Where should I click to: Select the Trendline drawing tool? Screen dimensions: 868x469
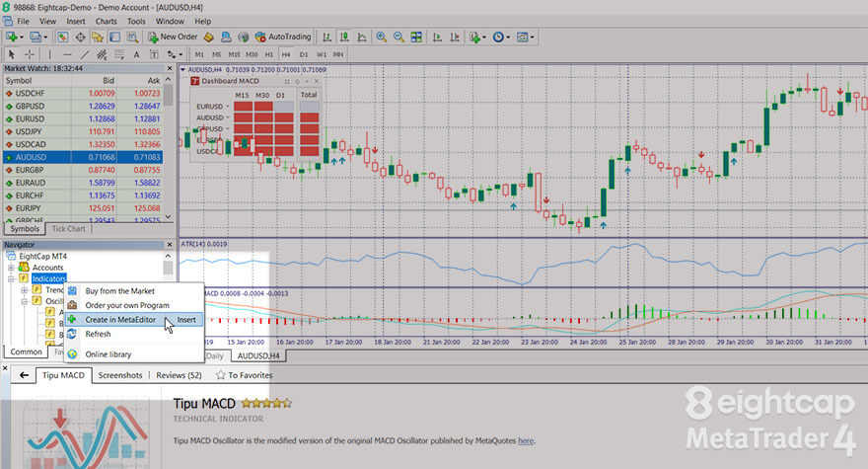click(85, 54)
